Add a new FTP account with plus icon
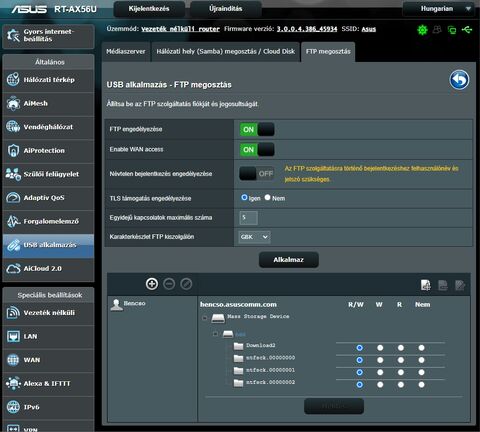 [152, 284]
